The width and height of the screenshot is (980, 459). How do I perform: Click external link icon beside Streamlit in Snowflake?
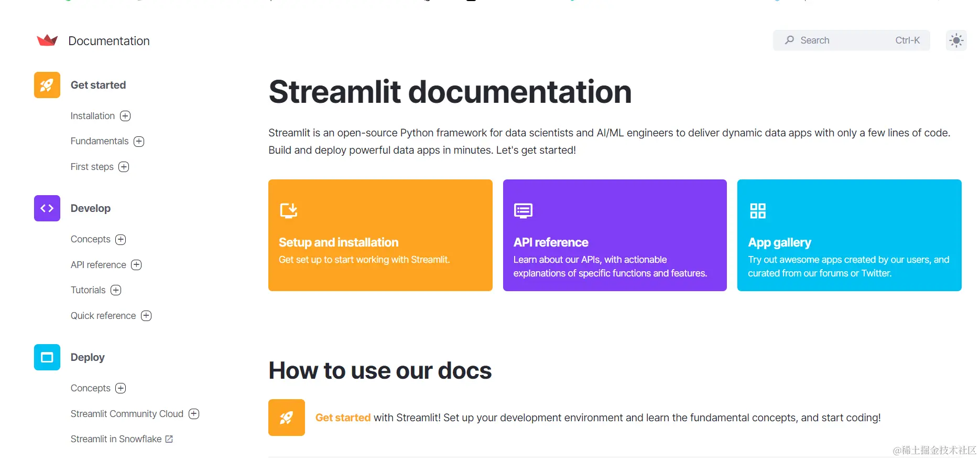pyautogui.click(x=169, y=439)
